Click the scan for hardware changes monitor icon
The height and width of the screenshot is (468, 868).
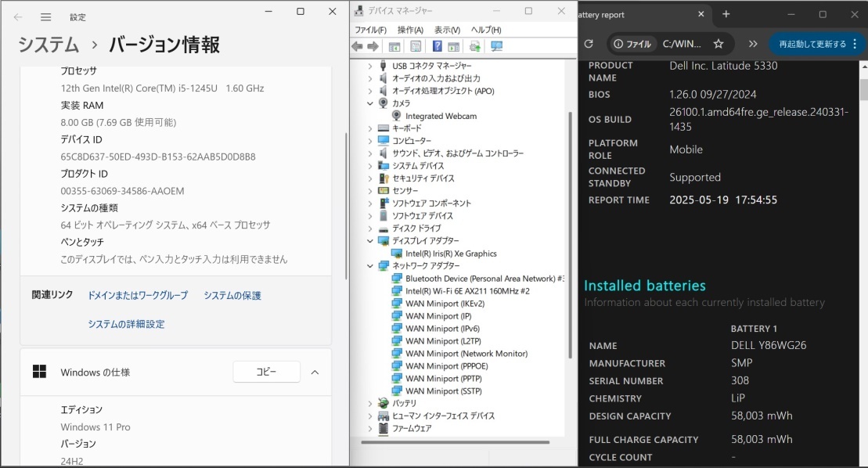pos(496,46)
